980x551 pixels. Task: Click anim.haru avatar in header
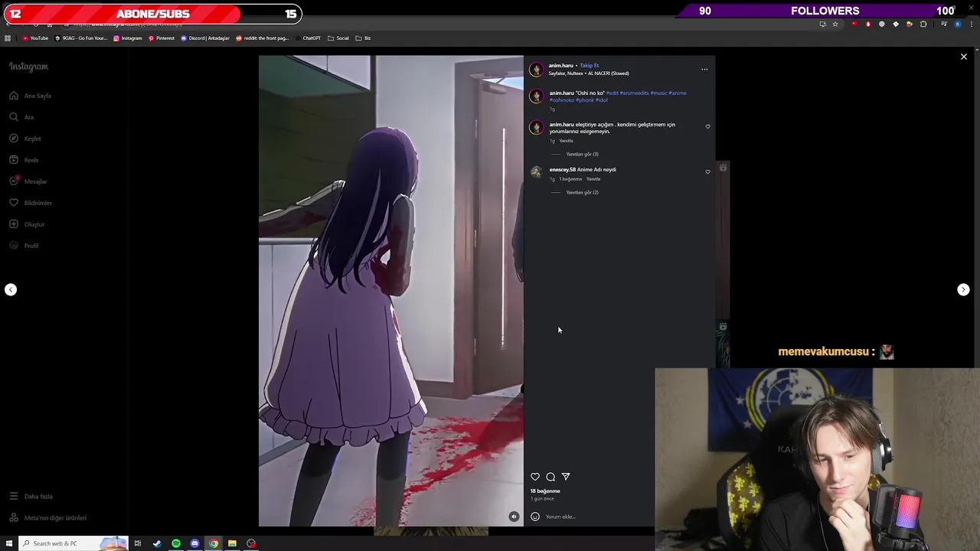pos(536,70)
